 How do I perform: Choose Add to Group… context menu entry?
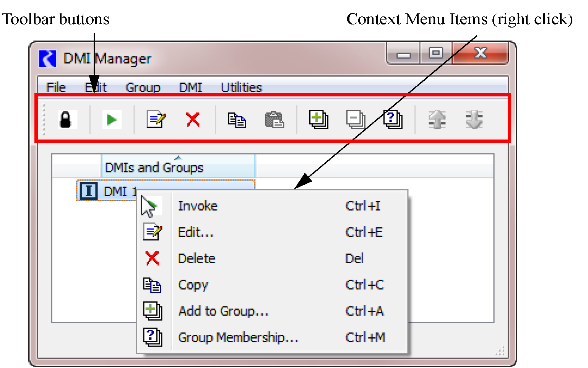point(223,311)
